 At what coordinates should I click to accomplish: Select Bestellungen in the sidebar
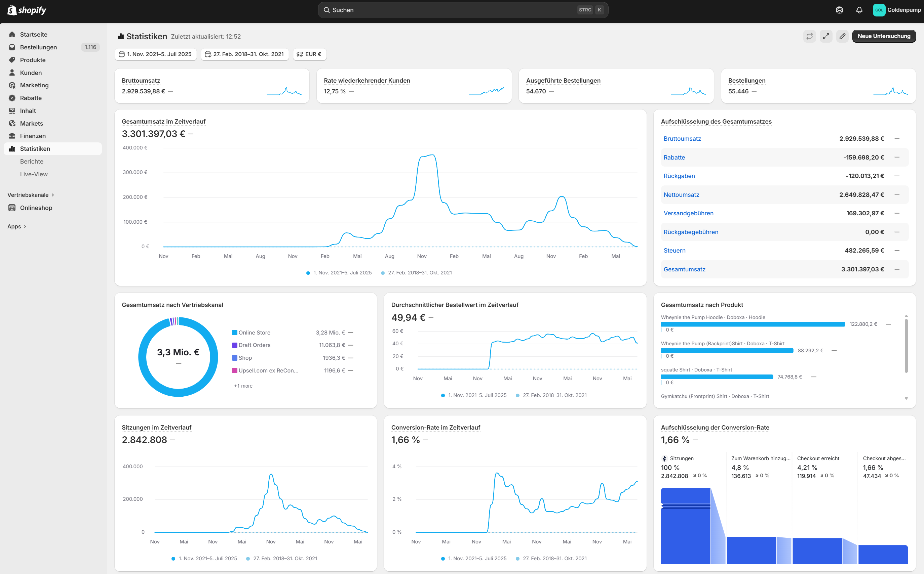pos(38,47)
